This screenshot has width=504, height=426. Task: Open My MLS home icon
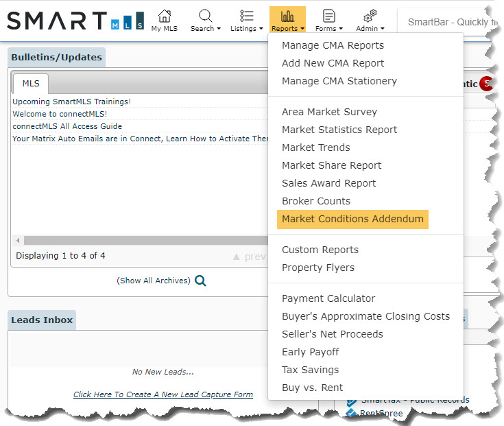click(165, 16)
